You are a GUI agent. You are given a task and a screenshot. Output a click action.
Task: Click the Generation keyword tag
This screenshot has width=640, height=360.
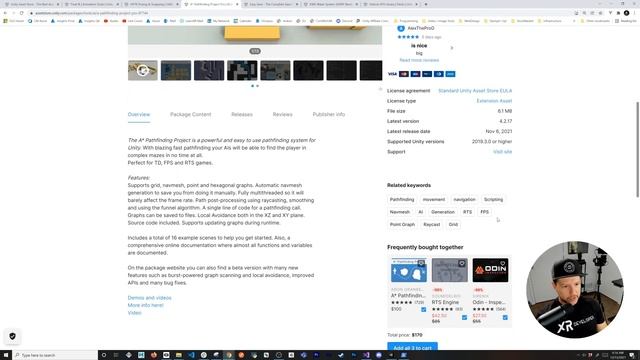[443, 212]
